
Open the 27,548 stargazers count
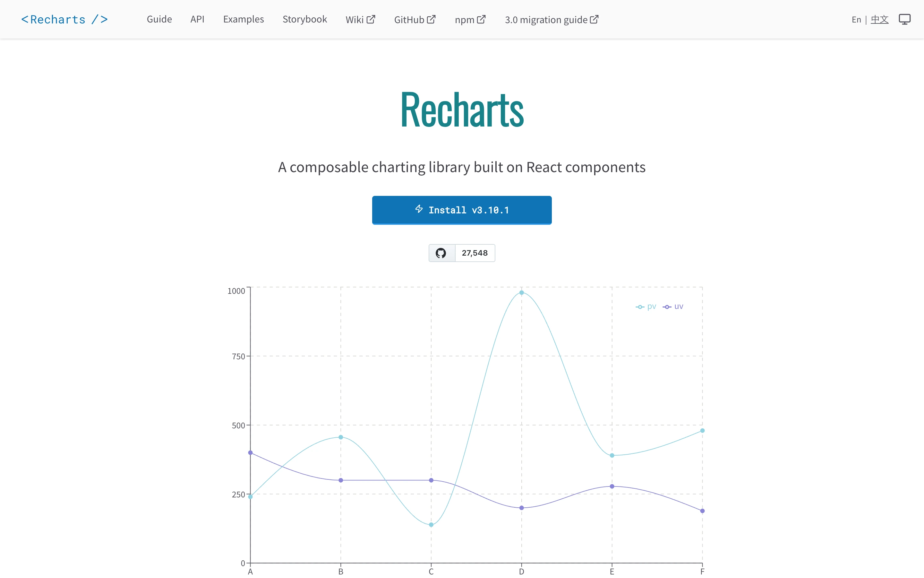475,253
